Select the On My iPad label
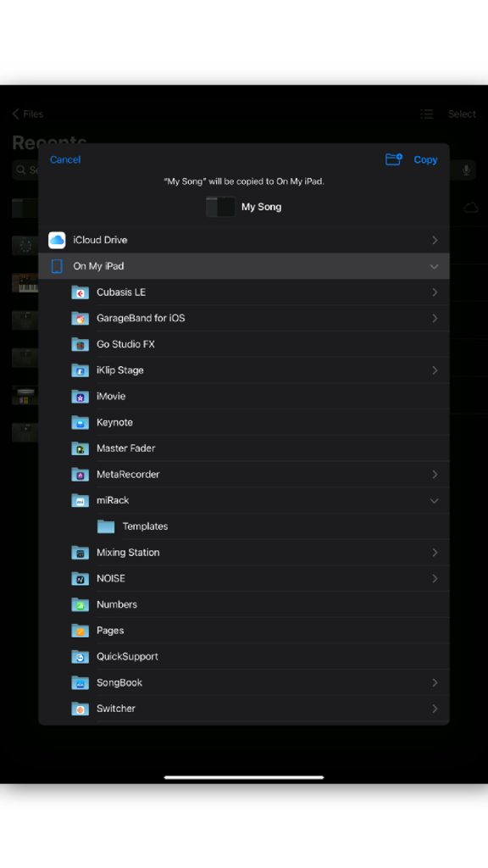Viewport: 488px width, 868px height. [x=98, y=266]
